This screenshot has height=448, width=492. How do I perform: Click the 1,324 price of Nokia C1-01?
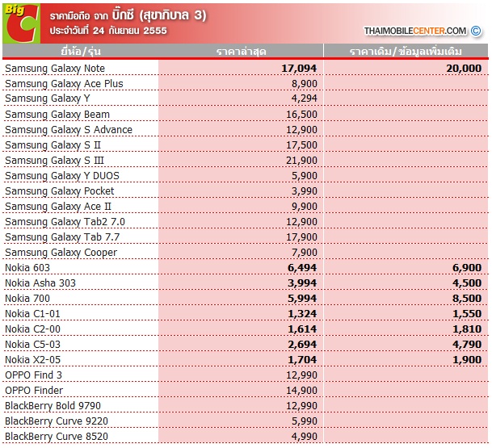[x=302, y=314]
